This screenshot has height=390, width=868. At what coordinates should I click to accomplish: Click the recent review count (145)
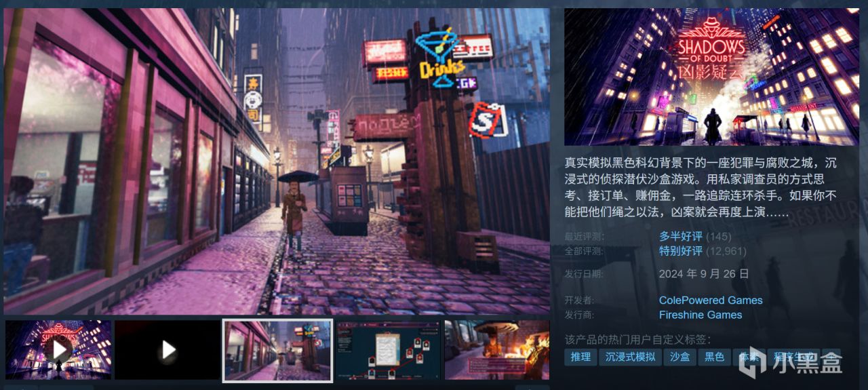[x=719, y=237]
